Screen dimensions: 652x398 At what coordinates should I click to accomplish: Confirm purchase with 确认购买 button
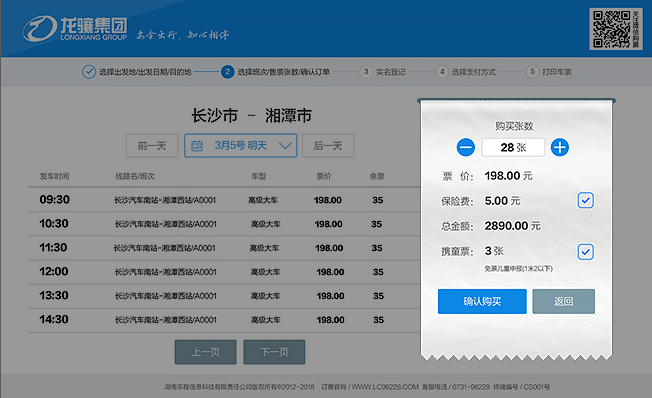(482, 301)
